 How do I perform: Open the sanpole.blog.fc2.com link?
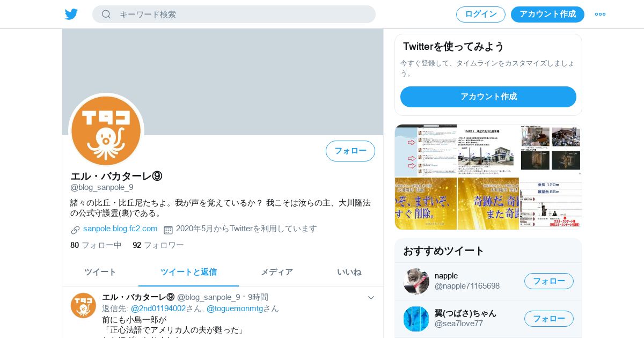point(120,229)
